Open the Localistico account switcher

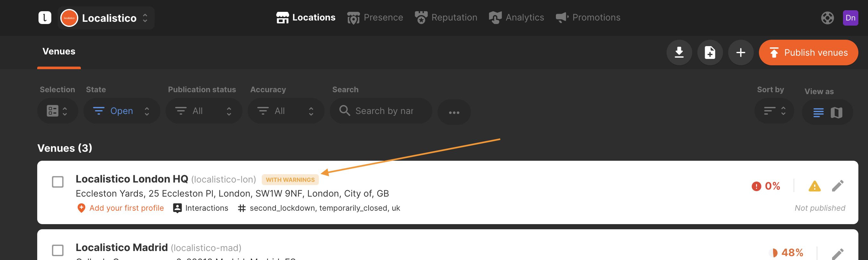click(106, 18)
